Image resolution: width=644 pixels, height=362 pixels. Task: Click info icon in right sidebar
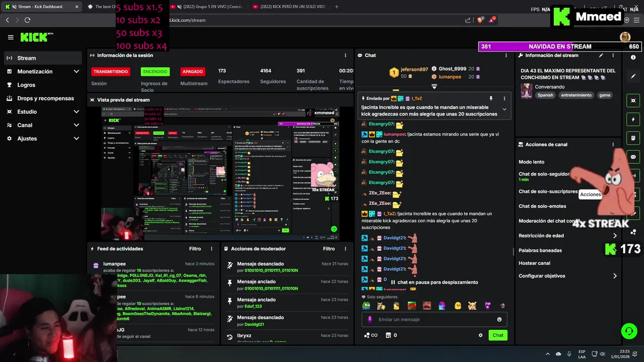click(x=633, y=58)
